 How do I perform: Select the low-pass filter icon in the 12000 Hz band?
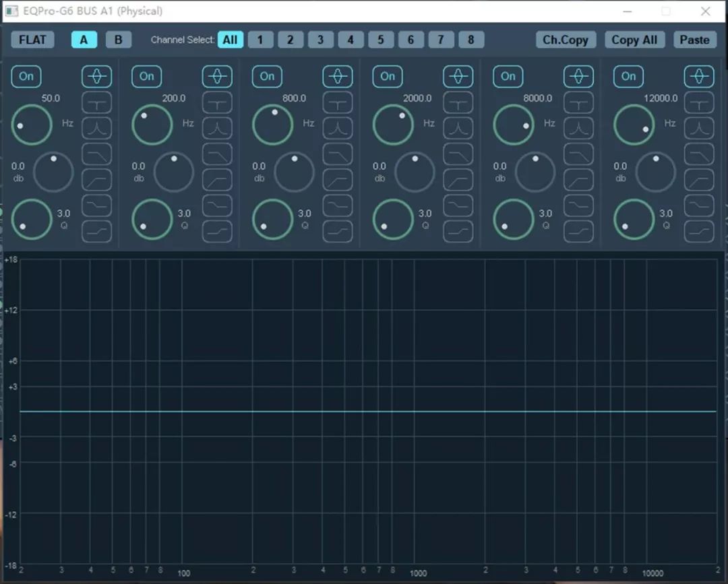coord(698,154)
